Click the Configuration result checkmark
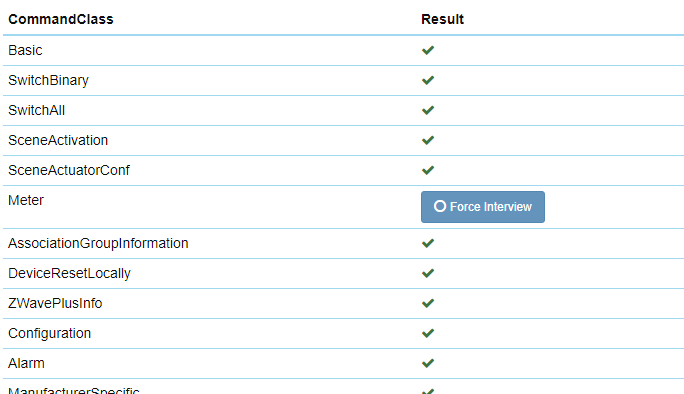The height and width of the screenshot is (394, 684). 428,333
